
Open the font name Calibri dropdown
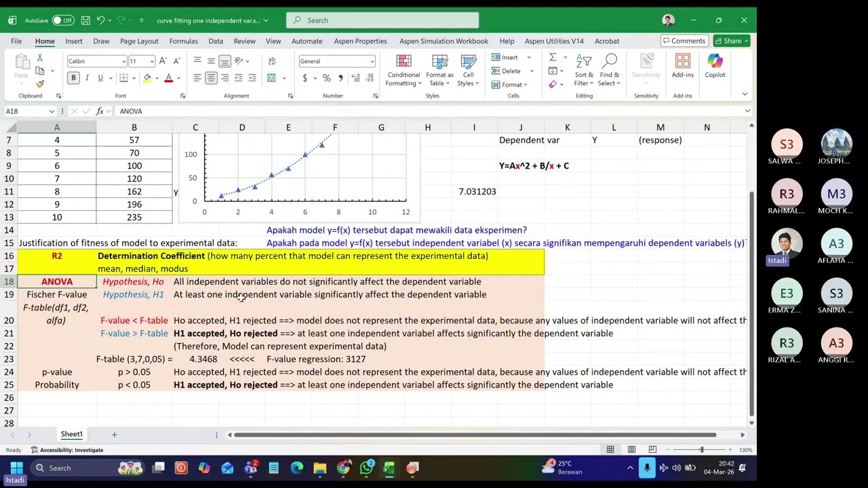(x=123, y=61)
